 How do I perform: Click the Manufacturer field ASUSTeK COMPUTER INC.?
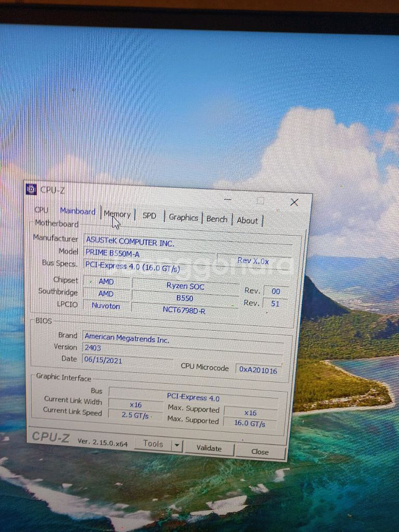(188, 243)
